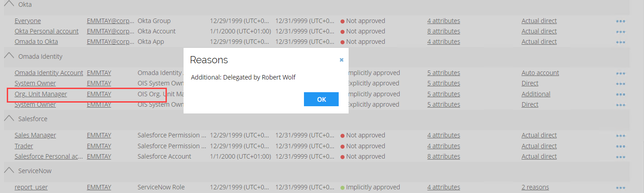Open the Auto account reason link
The width and height of the screenshot is (644, 193).
tap(540, 73)
